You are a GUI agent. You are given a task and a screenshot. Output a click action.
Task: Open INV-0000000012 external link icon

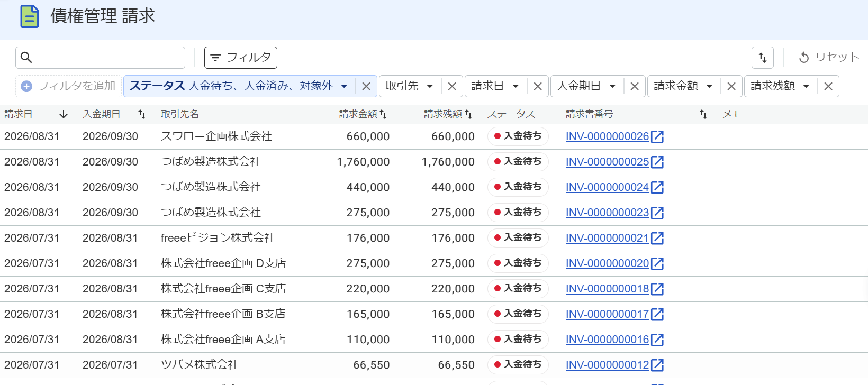coord(657,365)
